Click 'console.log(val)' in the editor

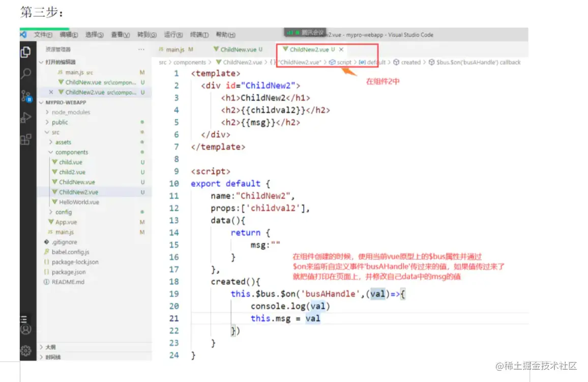290,306
